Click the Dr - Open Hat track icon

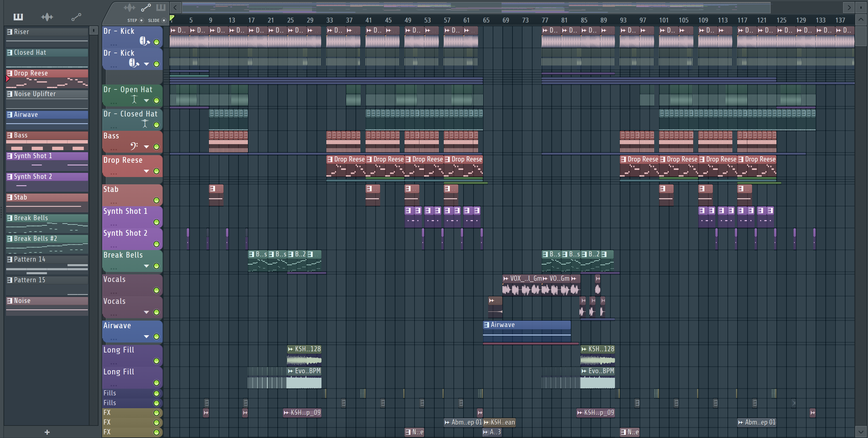tap(134, 99)
